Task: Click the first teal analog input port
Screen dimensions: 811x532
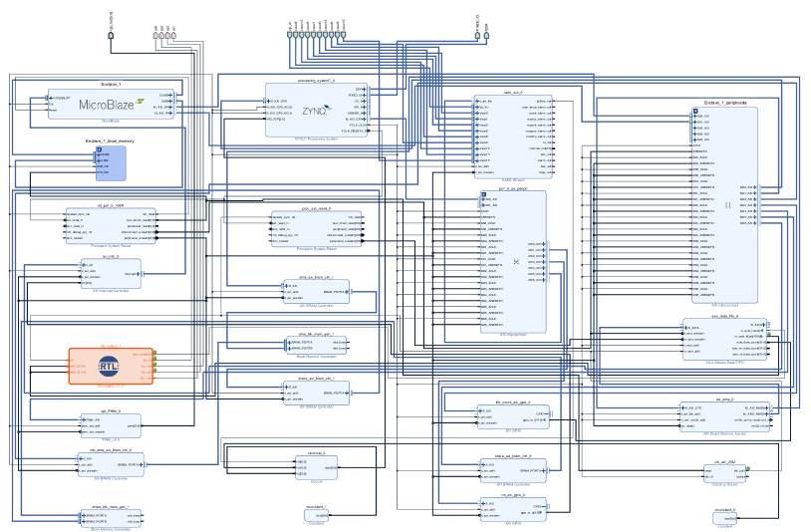Action: click(290, 35)
